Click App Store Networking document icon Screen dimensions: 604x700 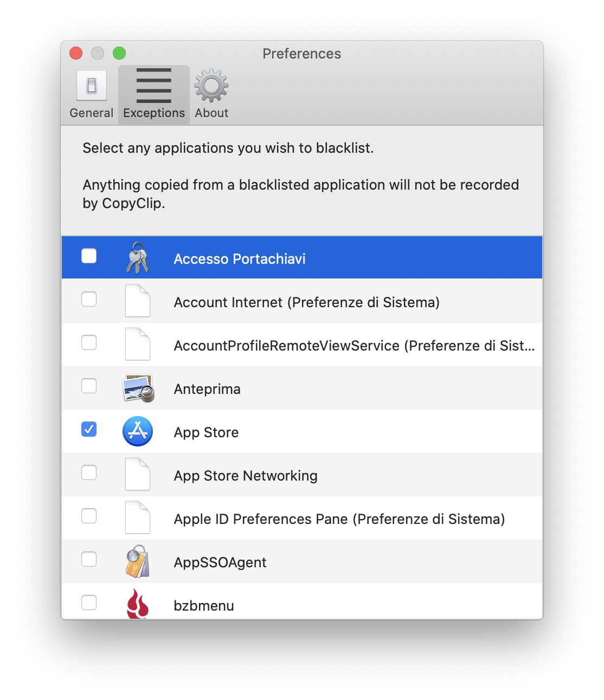coord(138,474)
